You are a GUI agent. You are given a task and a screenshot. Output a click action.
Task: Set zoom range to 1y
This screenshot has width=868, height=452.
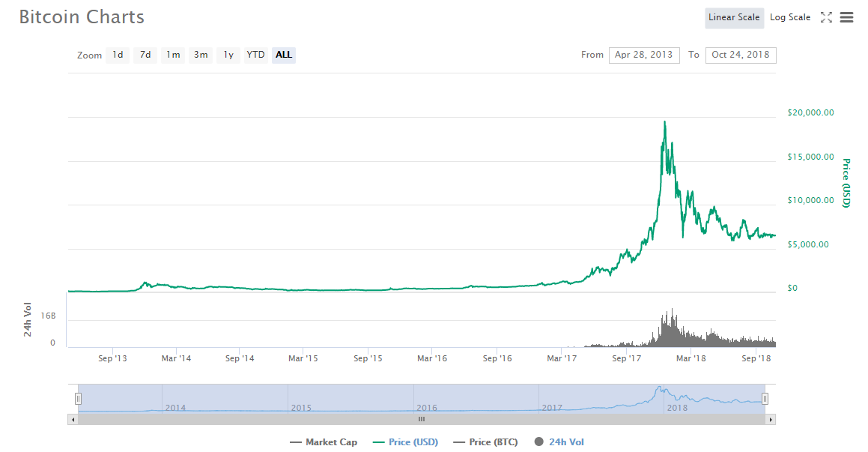228,55
